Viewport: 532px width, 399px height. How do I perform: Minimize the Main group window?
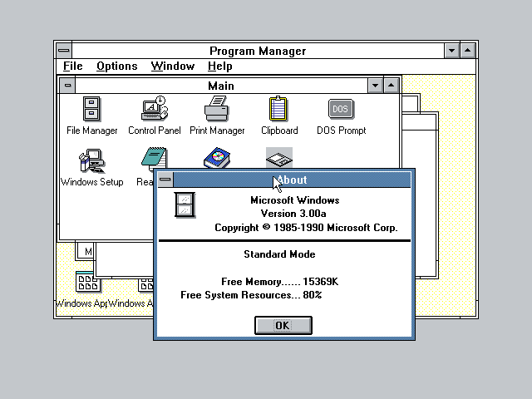pyautogui.click(x=375, y=86)
